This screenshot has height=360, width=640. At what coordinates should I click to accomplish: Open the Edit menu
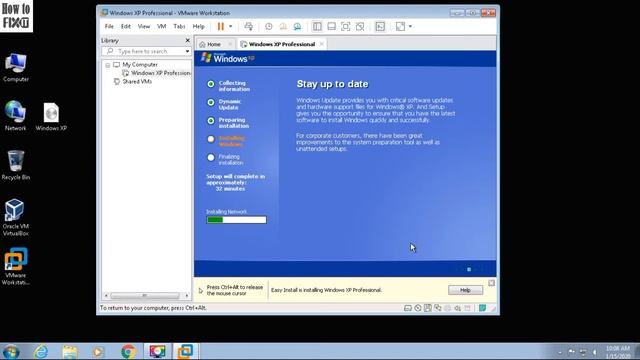coord(126,27)
